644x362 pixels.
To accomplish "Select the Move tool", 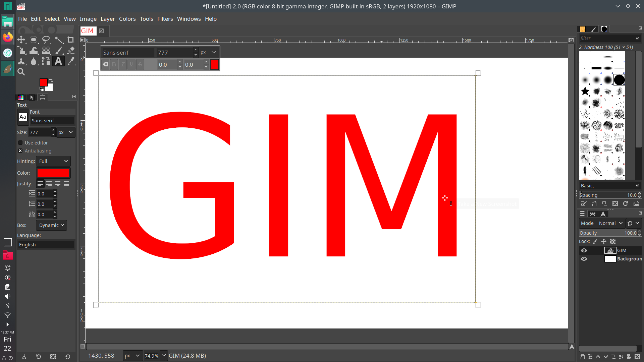I will 21,40.
